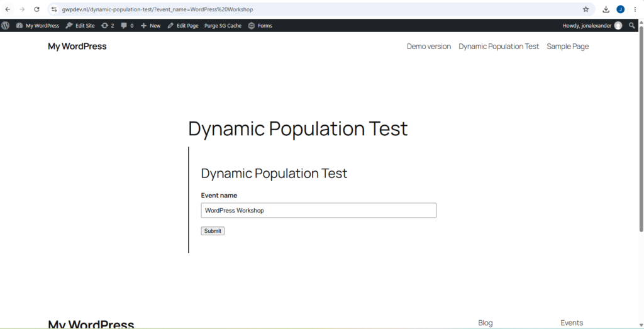Click Purge SG Cache
Image resolution: width=644 pixels, height=329 pixels.
(x=223, y=25)
